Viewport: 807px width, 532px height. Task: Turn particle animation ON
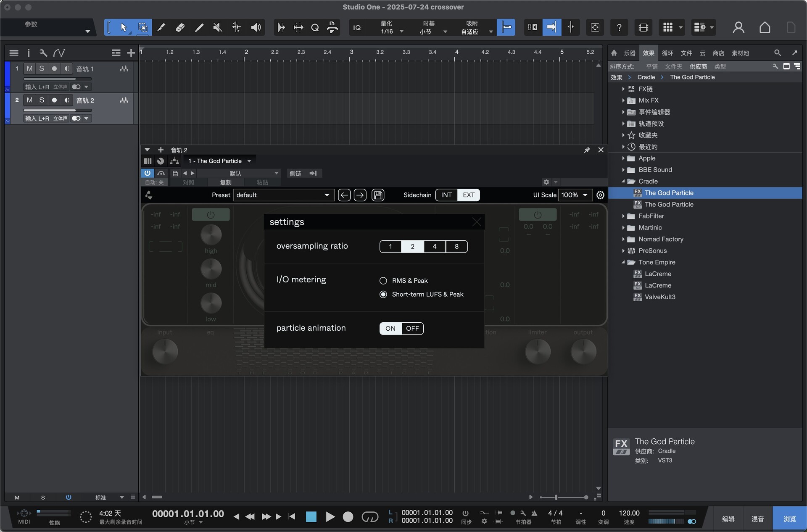click(x=390, y=328)
